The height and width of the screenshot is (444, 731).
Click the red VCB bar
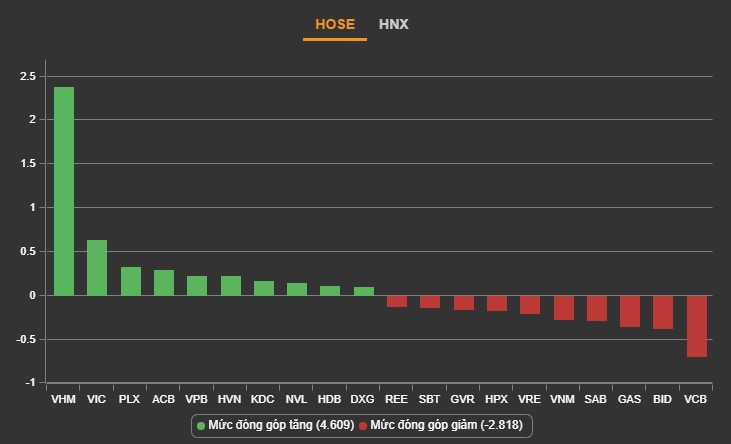click(x=696, y=326)
